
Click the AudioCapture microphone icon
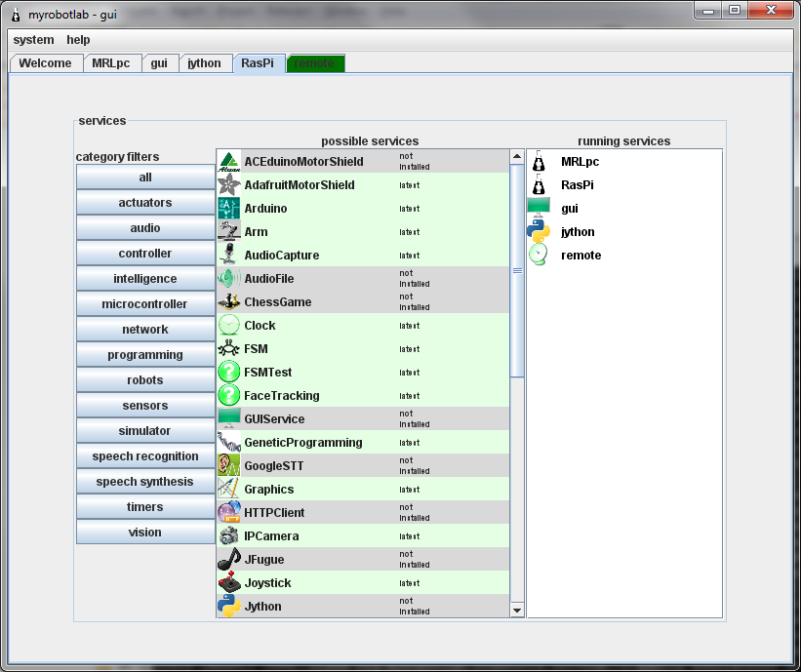pos(229,255)
